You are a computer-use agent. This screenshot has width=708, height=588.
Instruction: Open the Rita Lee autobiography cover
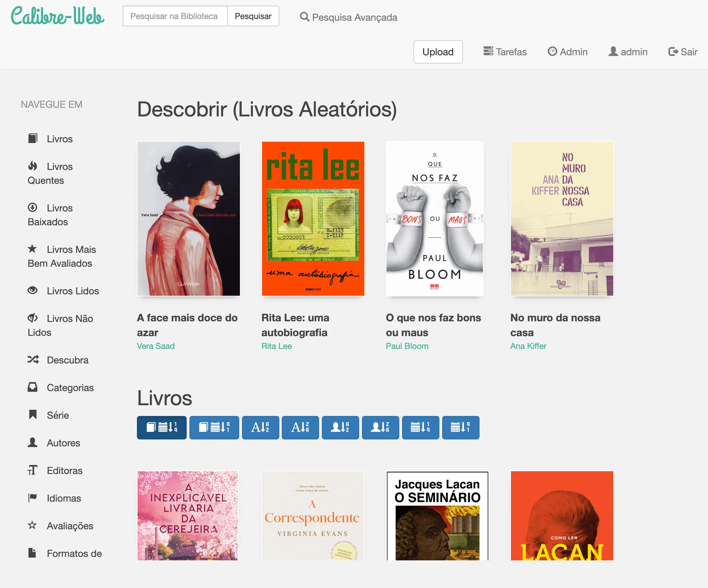click(x=313, y=219)
